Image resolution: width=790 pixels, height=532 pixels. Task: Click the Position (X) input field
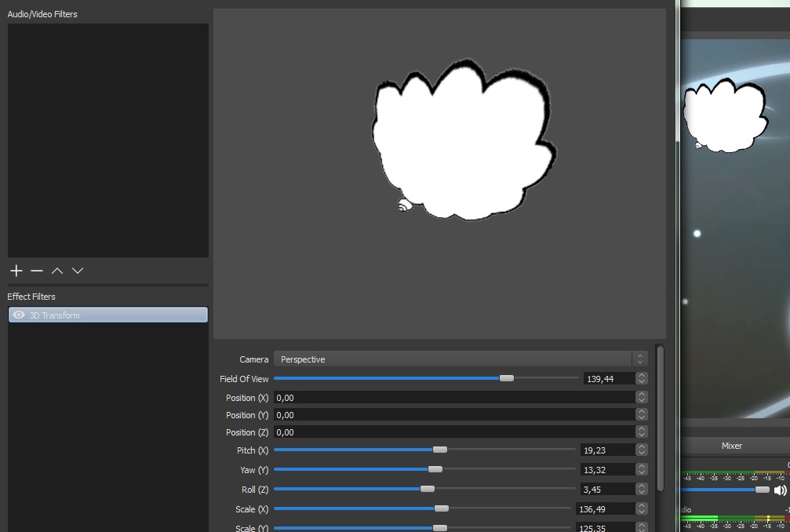453,398
